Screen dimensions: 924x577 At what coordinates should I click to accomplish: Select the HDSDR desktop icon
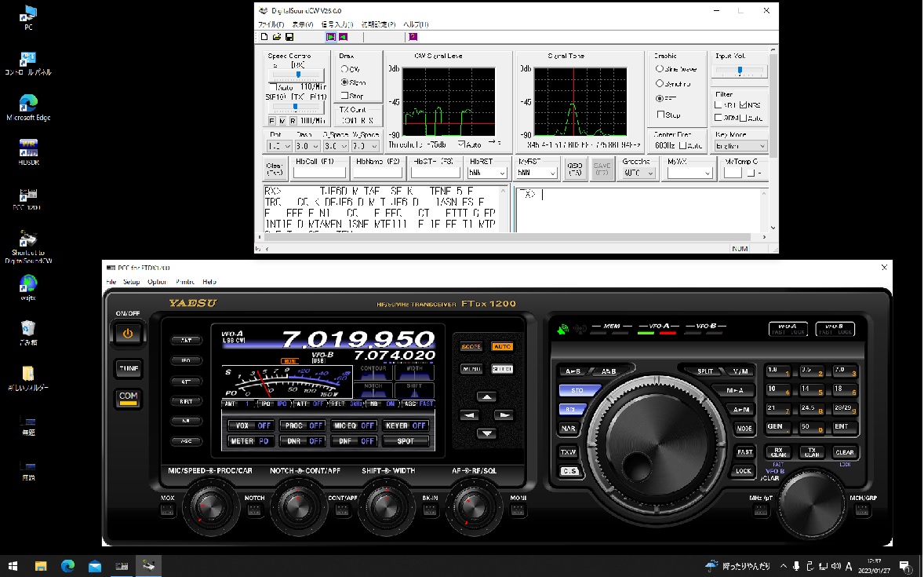click(28, 152)
